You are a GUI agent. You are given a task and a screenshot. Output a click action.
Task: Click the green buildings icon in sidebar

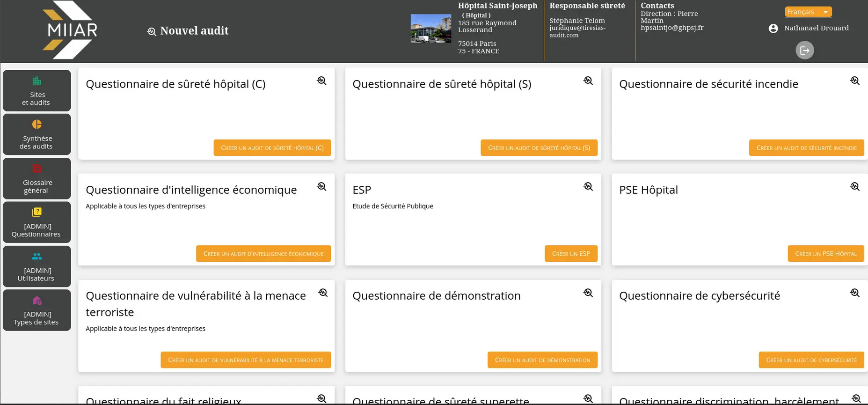[37, 81]
